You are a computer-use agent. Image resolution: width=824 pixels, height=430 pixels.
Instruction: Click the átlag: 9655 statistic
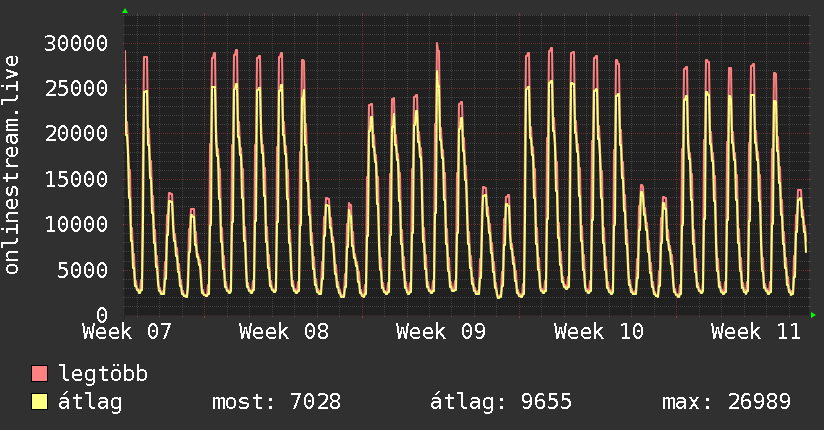501,402
